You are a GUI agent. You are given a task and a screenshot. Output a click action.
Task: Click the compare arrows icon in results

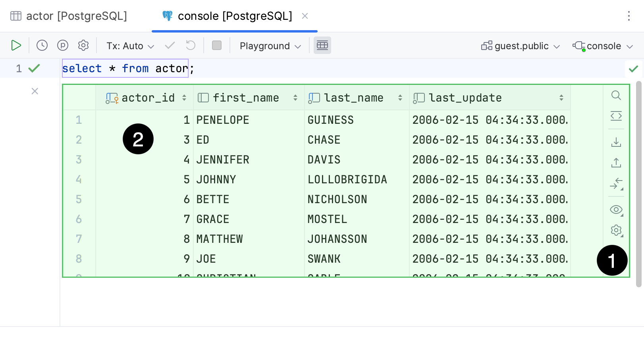pyautogui.click(x=616, y=184)
